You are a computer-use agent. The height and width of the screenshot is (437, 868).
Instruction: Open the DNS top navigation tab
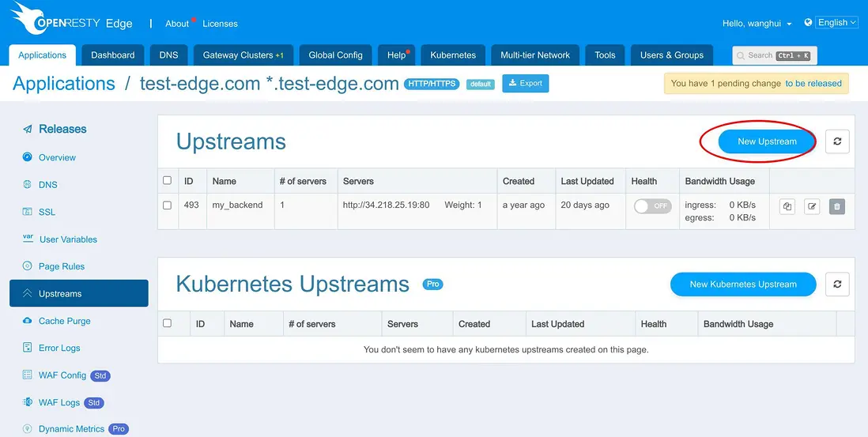pyautogui.click(x=169, y=55)
